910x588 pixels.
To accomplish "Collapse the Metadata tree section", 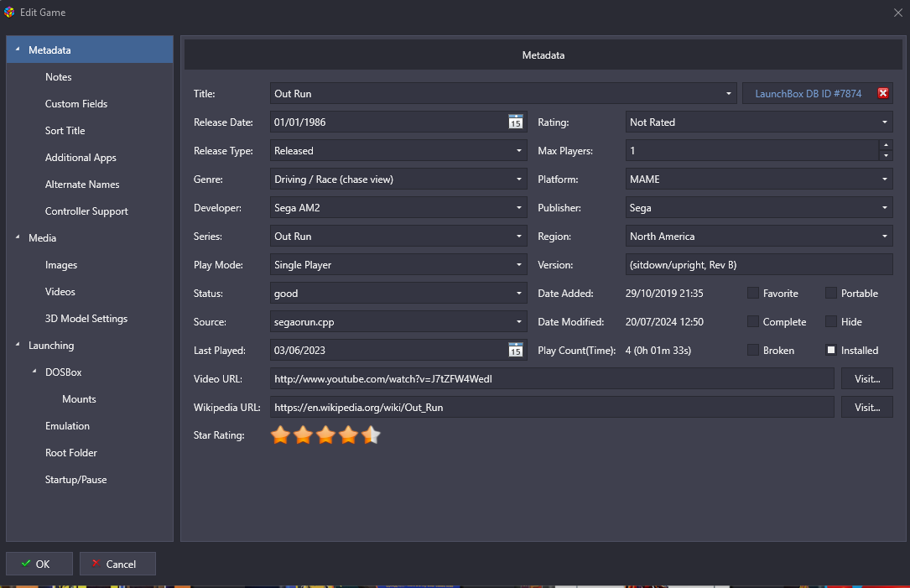I will point(18,50).
